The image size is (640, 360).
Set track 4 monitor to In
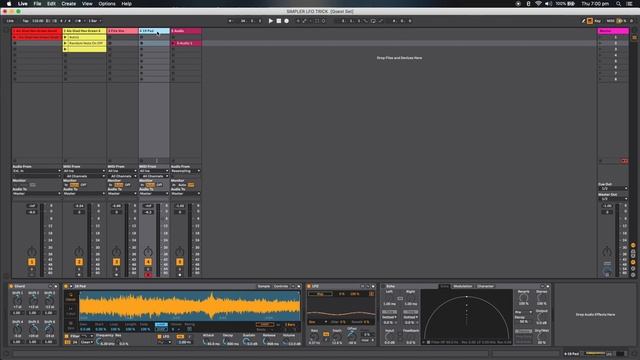142,185
